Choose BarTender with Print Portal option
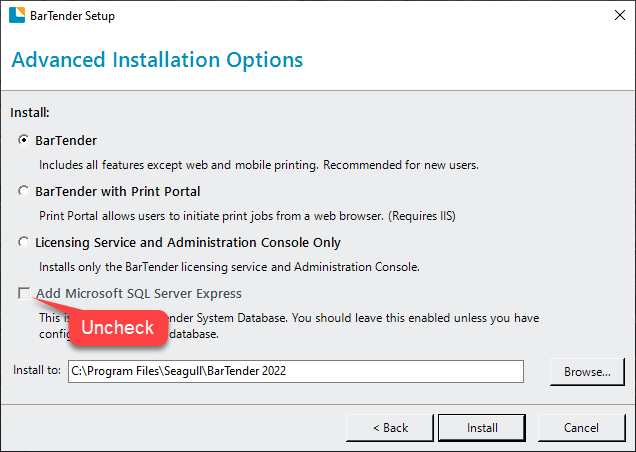636x452 pixels. point(24,191)
